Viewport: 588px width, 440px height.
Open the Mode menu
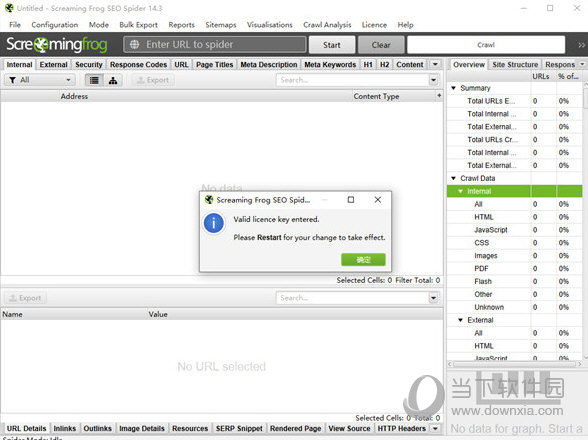(x=99, y=25)
